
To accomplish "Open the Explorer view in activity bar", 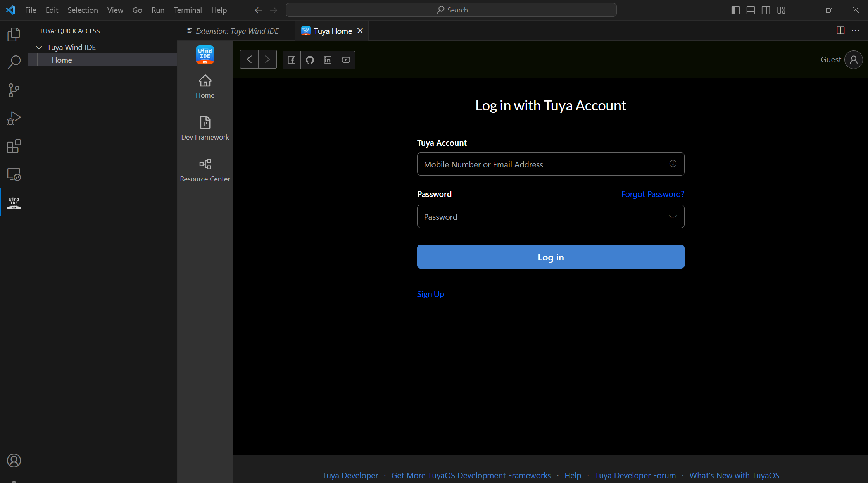I will click(14, 34).
